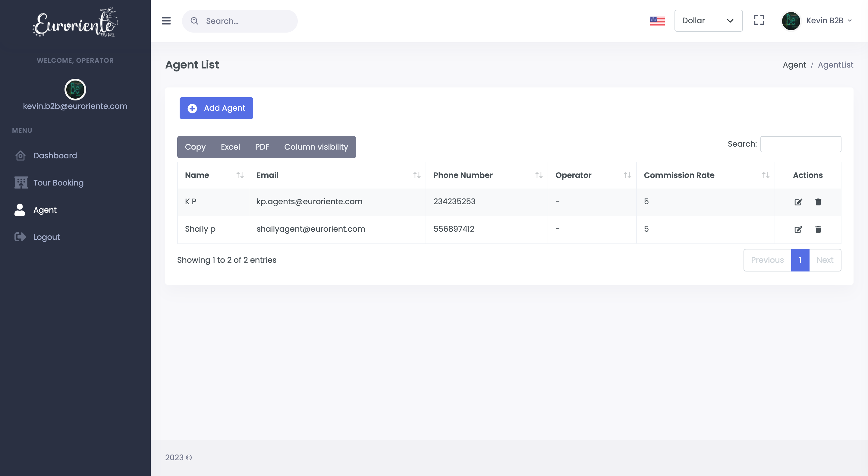868x476 pixels.
Task: Click kevin.b2b@euroriente.com in sidebar
Action: click(x=75, y=106)
